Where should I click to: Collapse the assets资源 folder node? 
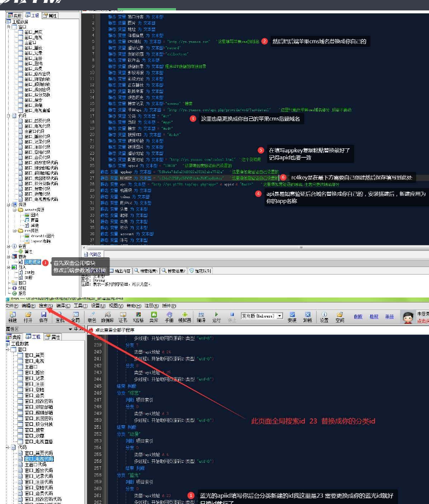[x=14, y=210]
